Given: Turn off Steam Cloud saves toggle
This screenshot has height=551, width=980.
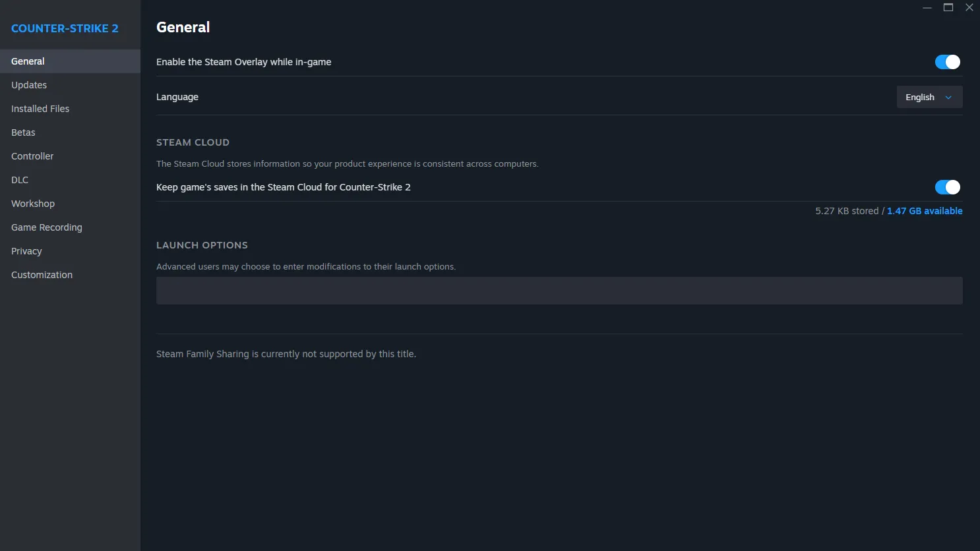Looking at the screenshot, I should coord(947,187).
